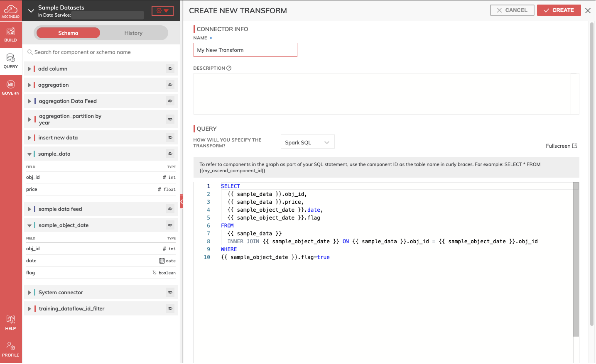Click the Create button
Screen dimensions: 596x364
point(559,10)
